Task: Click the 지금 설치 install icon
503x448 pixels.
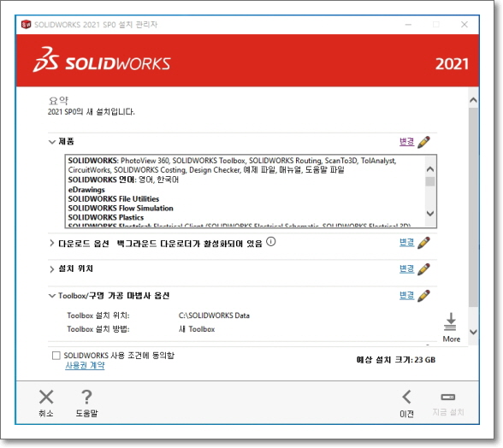Action: [448, 397]
